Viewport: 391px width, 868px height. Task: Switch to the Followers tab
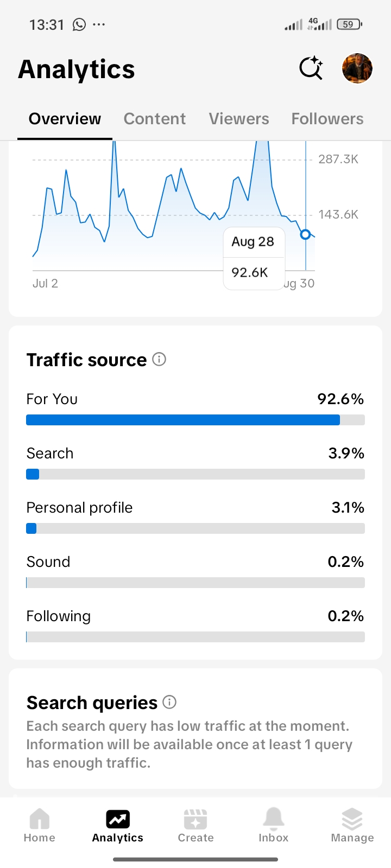(x=327, y=119)
